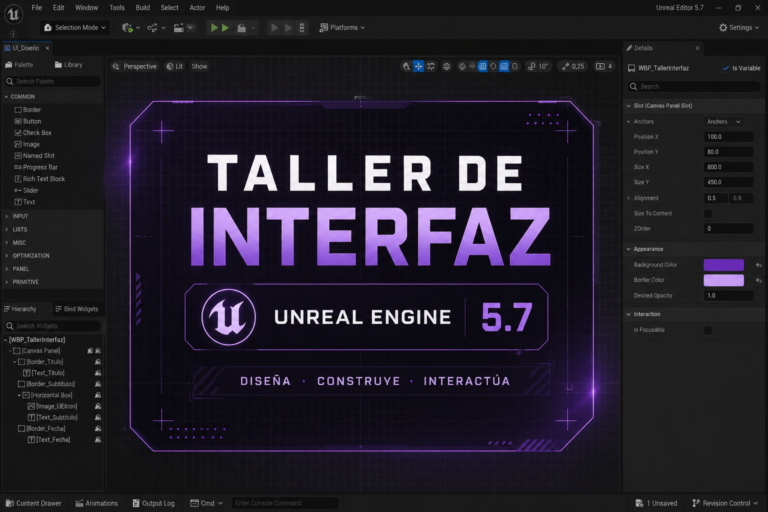Viewport: 768px width, 512px height.
Task: Toggle the highlighted grid snap icon
Action: [482, 66]
